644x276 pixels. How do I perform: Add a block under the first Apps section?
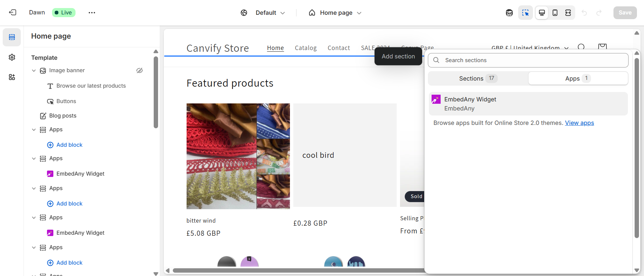[x=65, y=145]
